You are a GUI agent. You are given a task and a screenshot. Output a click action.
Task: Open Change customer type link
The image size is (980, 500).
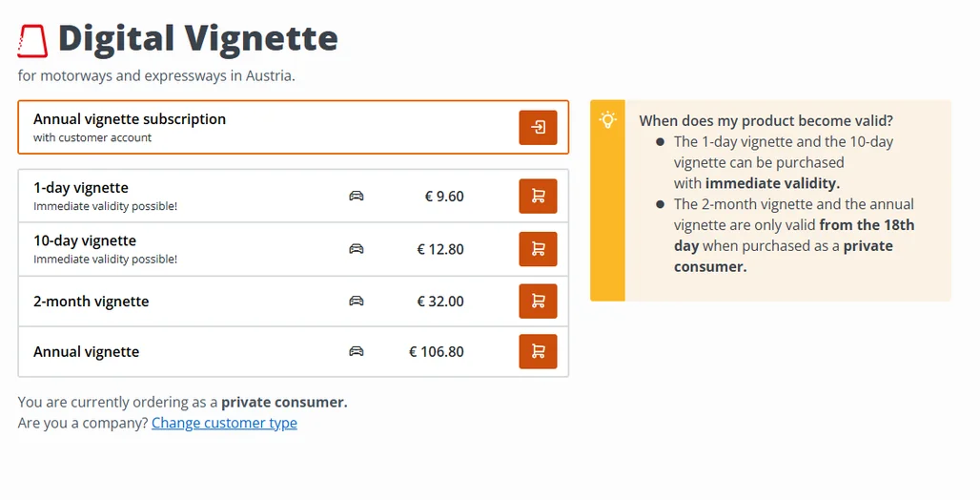coord(224,423)
